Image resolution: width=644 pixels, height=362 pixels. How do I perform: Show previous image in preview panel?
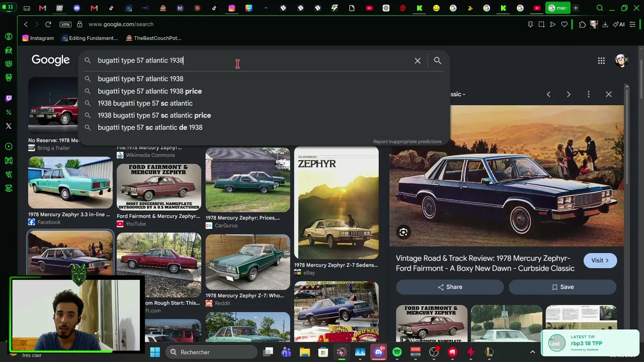[x=548, y=94]
